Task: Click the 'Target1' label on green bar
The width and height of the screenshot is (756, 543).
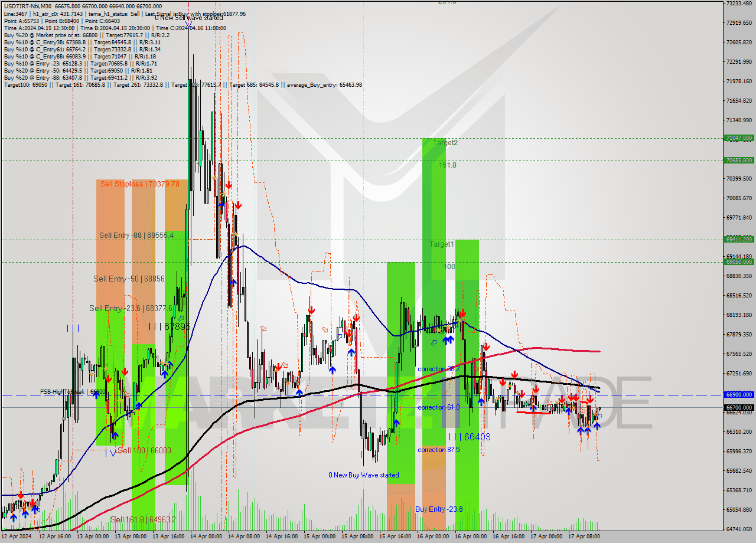Action: point(442,244)
